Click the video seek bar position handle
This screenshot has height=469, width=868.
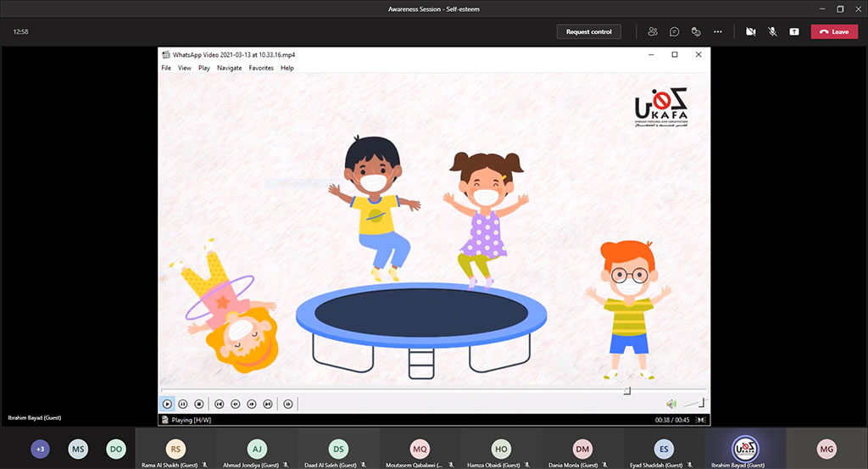click(627, 391)
